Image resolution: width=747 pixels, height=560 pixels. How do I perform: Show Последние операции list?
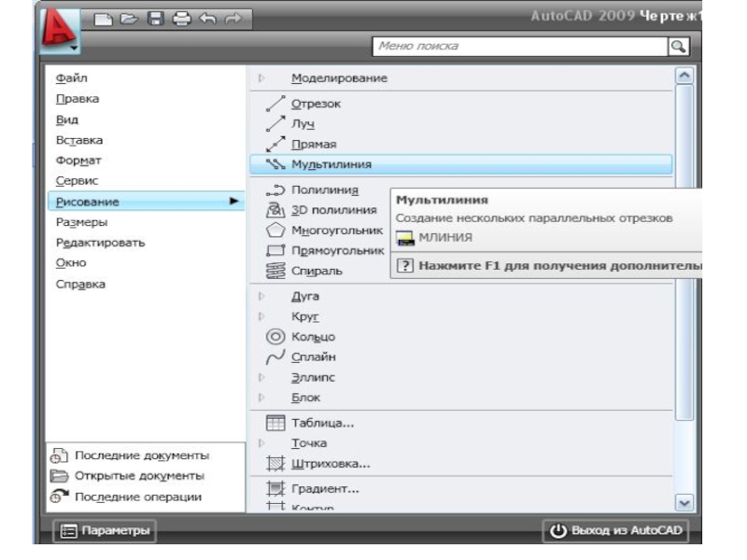pos(138,497)
